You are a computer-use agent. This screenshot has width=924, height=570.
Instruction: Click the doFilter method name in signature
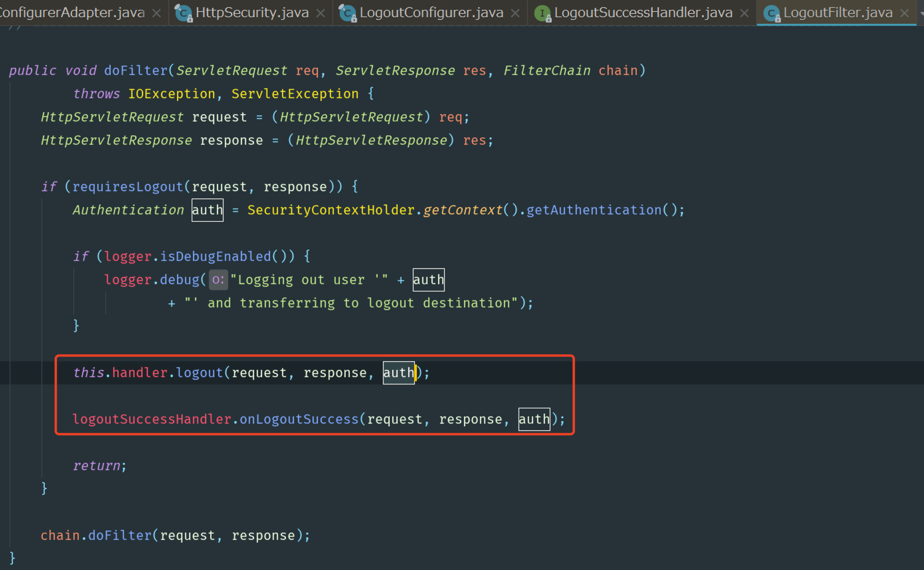pyautogui.click(x=136, y=70)
